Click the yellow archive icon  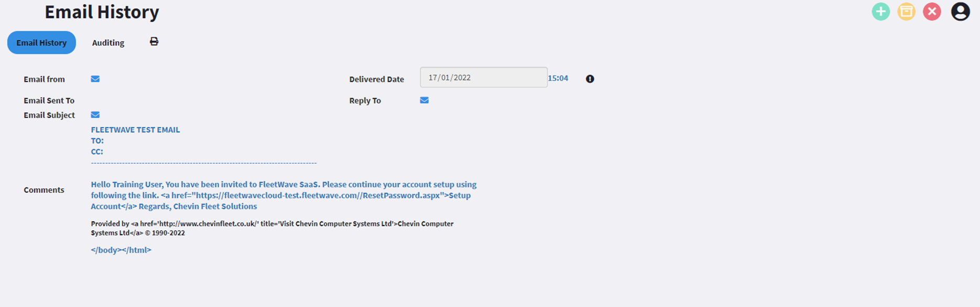click(906, 12)
